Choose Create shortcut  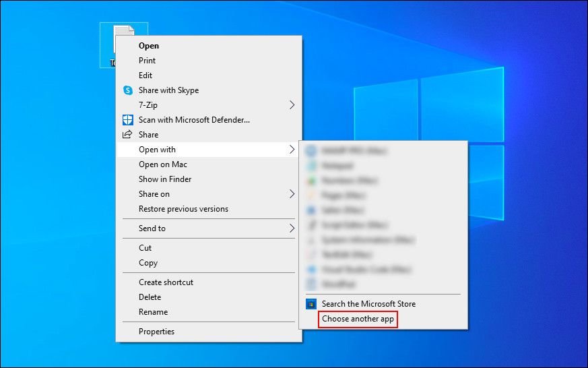pos(209,282)
